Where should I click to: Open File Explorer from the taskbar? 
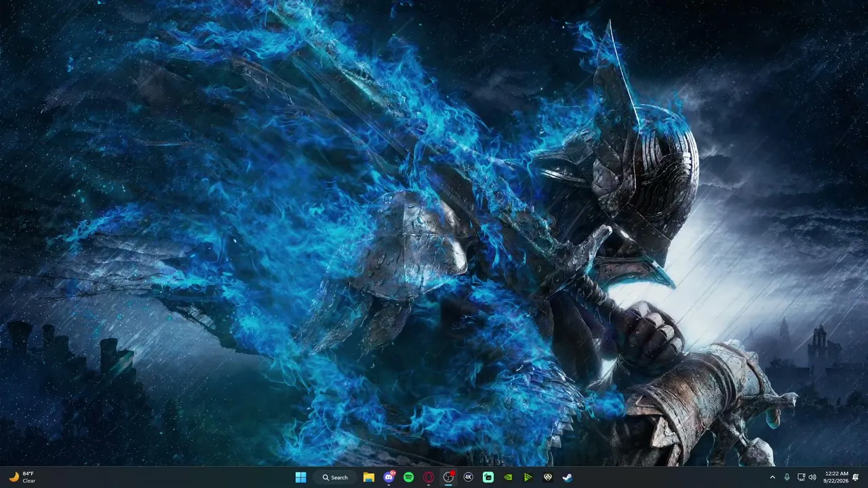click(x=369, y=477)
